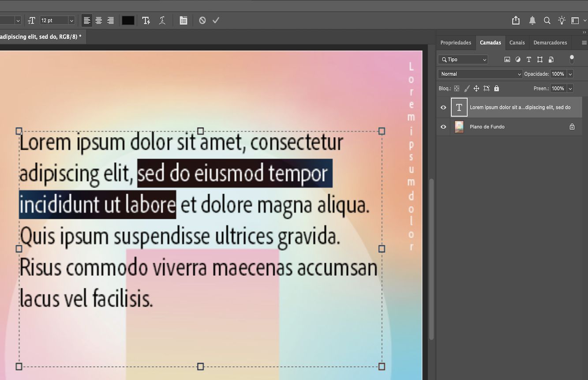Filter layers by adjustment layers icon
Image resolution: width=588 pixels, height=380 pixels.
point(518,59)
